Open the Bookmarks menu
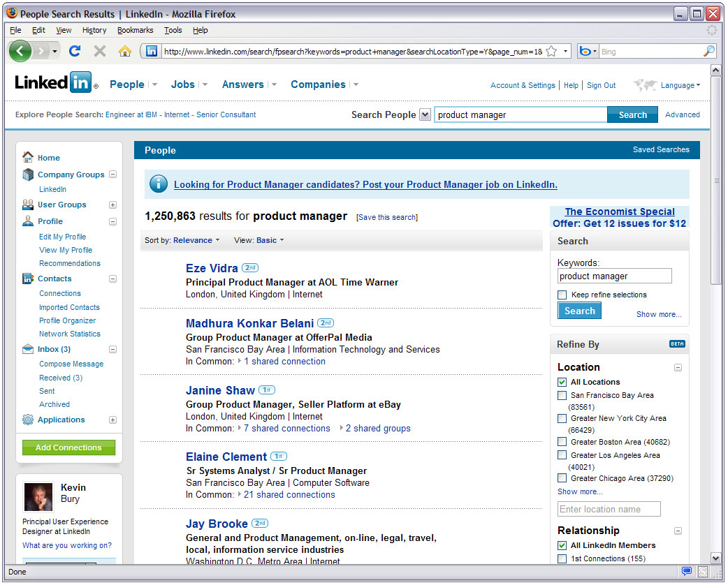The height and width of the screenshot is (585, 728). coord(135,30)
